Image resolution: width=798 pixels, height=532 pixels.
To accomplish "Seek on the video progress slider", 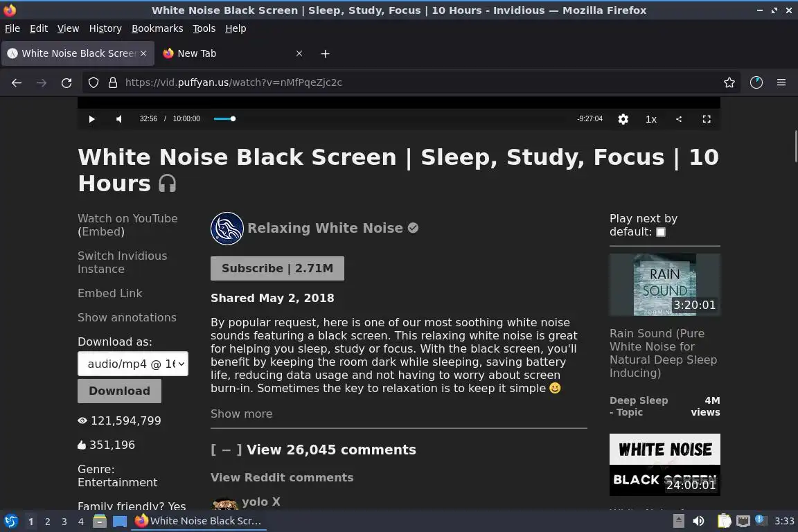I will point(392,118).
